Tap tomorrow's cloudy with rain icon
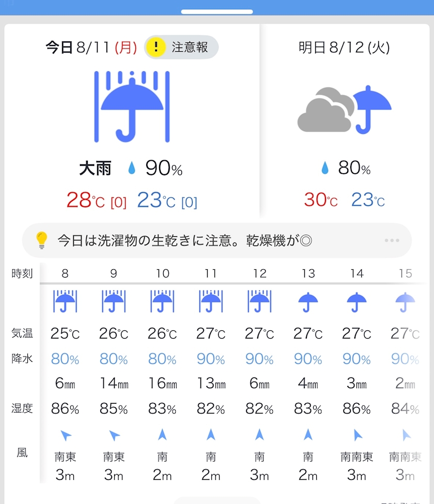This screenshot has width=434, height=504. coord(345,110)
